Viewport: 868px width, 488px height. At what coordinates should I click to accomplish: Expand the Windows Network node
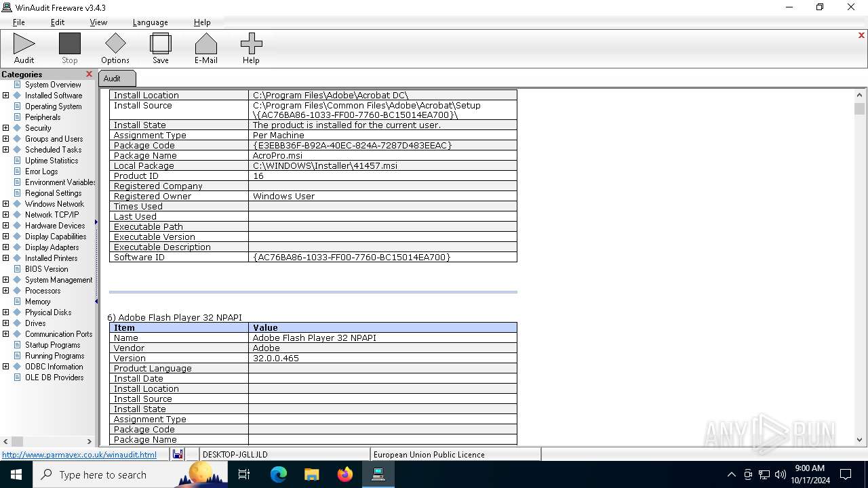[x=6, y=204]
